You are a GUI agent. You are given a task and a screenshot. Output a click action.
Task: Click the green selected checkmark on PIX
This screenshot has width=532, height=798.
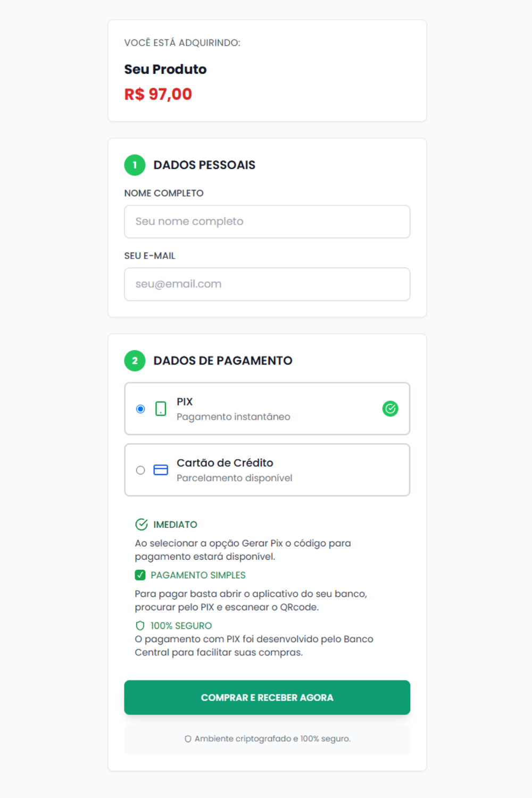coord(390,409)
